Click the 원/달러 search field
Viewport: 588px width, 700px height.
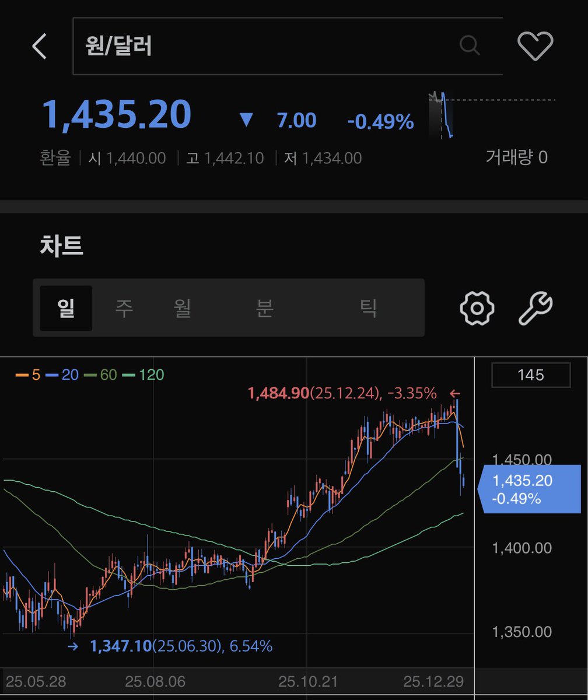point(288,46)
